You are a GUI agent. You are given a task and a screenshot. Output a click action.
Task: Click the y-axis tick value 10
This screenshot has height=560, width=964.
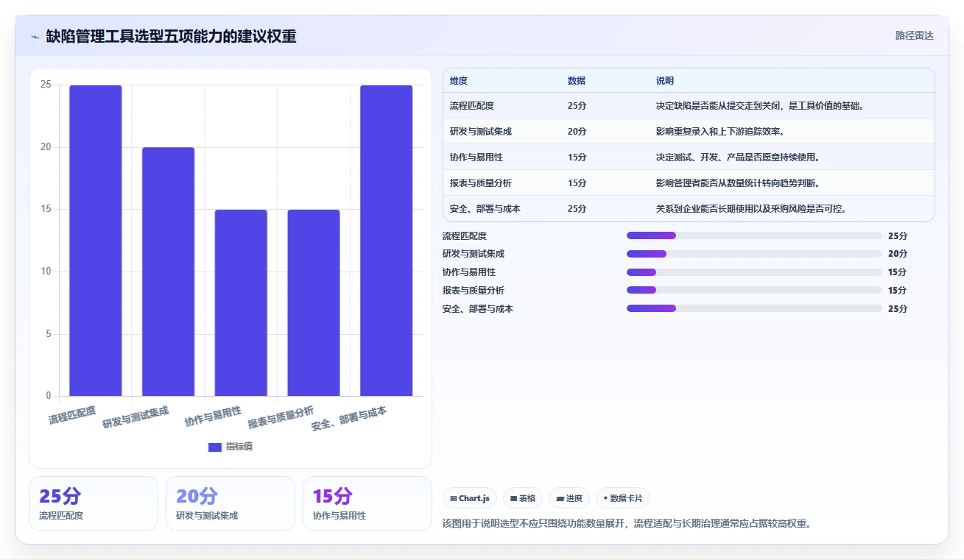coord(46,272)
